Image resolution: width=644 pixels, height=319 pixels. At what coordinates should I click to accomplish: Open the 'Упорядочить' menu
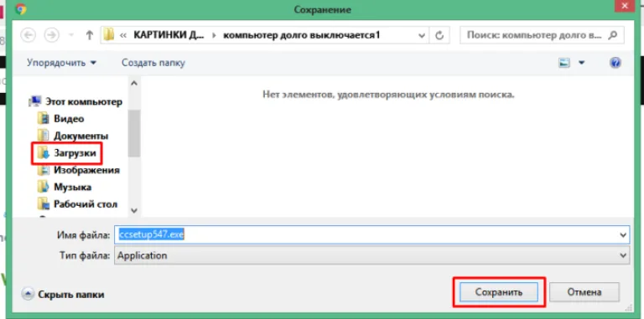click(61, 63)
